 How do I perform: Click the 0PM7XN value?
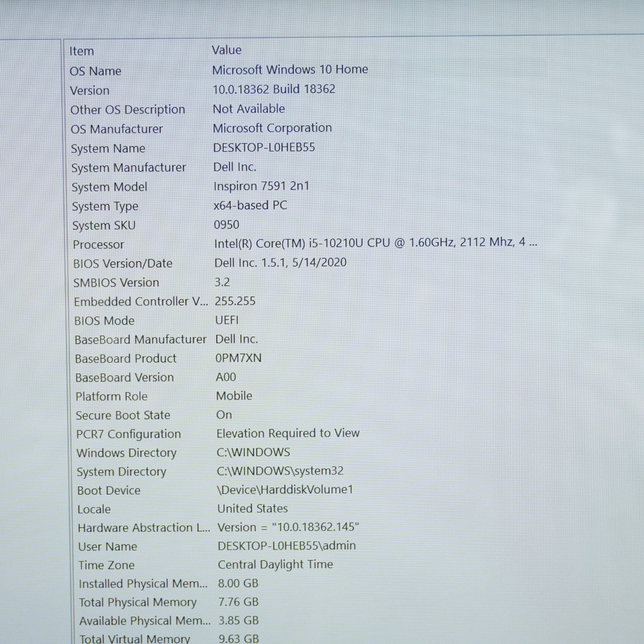click(x=239, y=358)
